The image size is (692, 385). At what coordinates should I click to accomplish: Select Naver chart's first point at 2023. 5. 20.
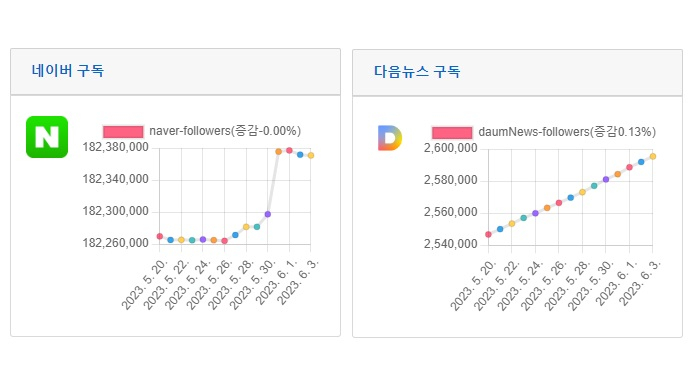160,236
